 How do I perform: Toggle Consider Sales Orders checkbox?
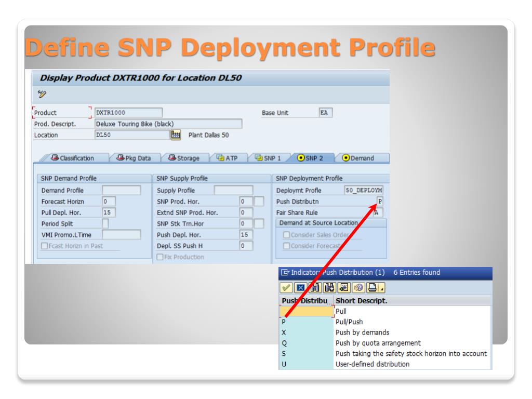click(x=286, y=235)
